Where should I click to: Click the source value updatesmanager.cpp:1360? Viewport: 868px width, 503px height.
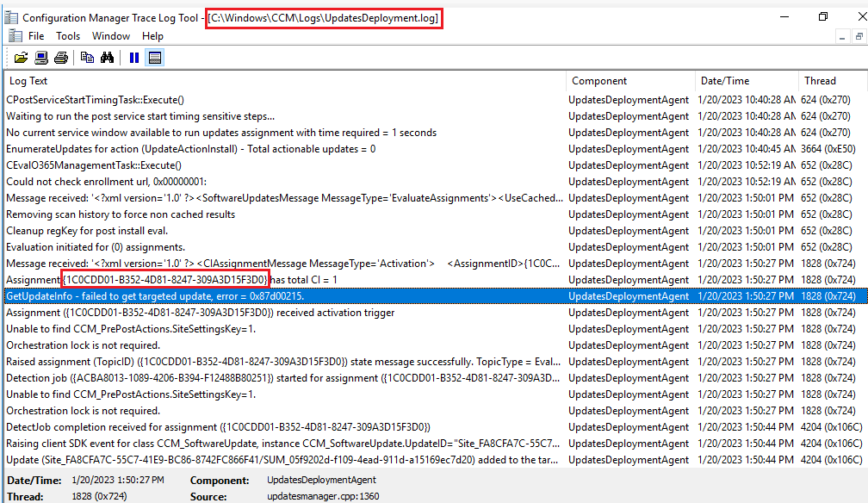pyautogui.click(x=323, y=496)
